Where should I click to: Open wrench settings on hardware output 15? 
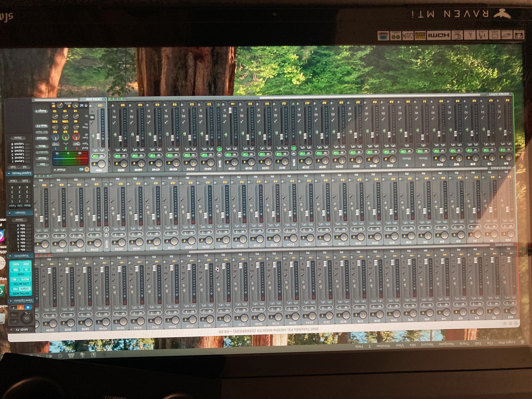pos(416,118)
